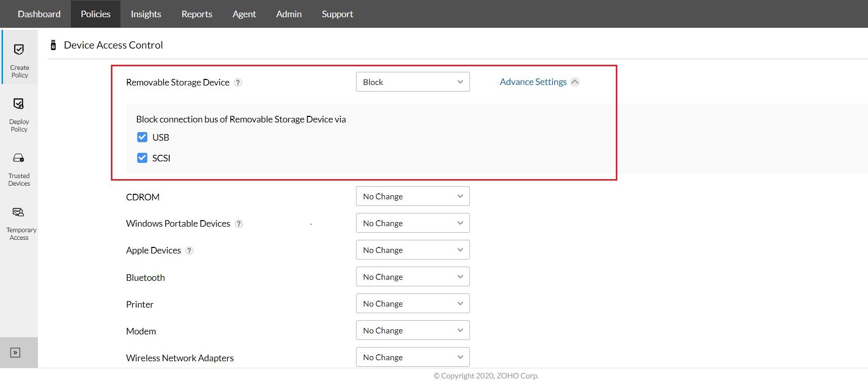Go to the Insights tab
The image size is (868, 385).
[146, 14]
